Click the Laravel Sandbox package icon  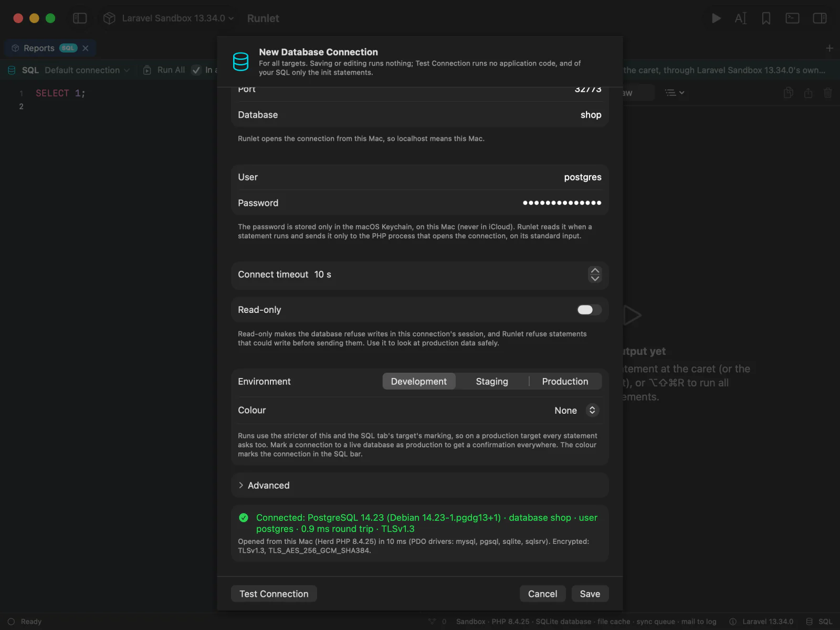[109, 18]
